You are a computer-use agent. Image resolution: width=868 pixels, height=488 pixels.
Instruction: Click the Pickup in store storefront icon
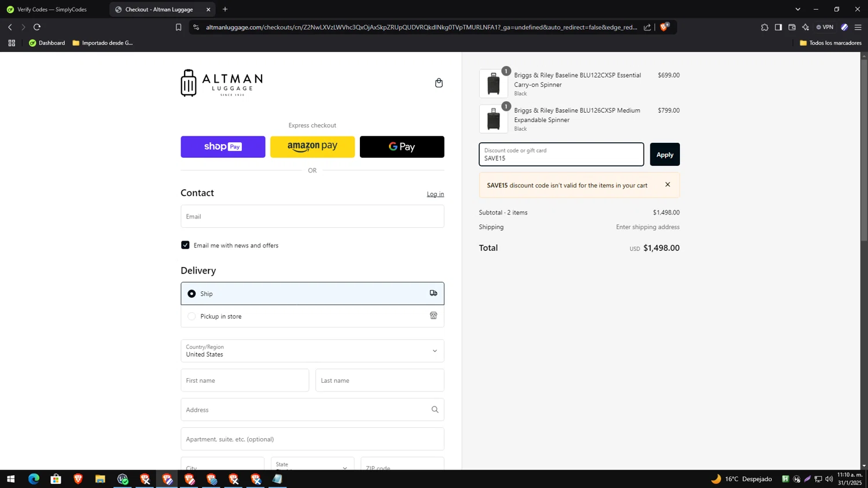pyautogui.click(x=433, y=316)
